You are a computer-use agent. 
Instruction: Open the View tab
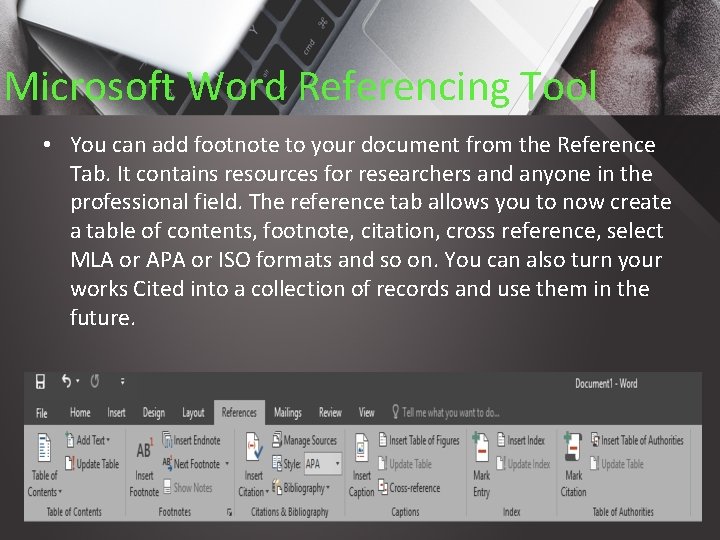pyautogui.click(x=366, y=412)
